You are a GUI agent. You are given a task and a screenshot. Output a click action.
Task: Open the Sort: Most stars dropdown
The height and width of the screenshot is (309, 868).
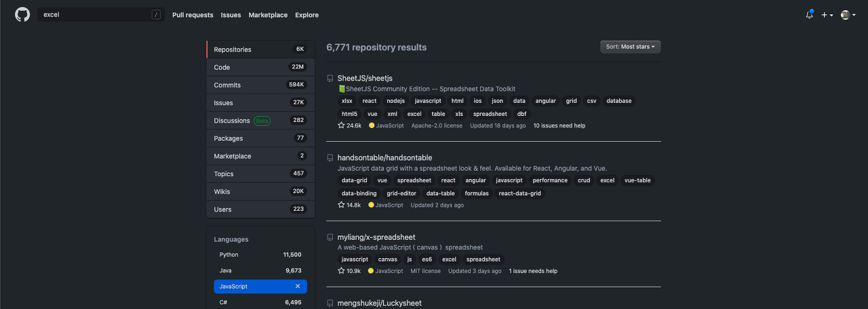pos(631,47)
